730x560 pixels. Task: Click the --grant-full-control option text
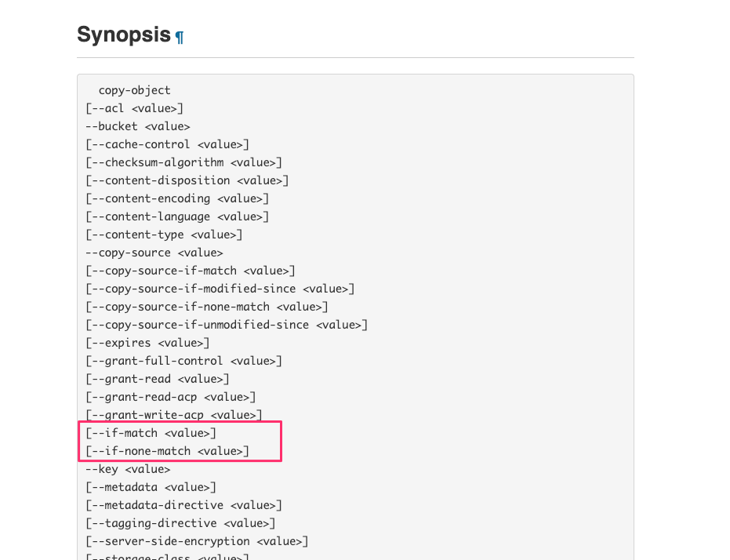point(183,361)
